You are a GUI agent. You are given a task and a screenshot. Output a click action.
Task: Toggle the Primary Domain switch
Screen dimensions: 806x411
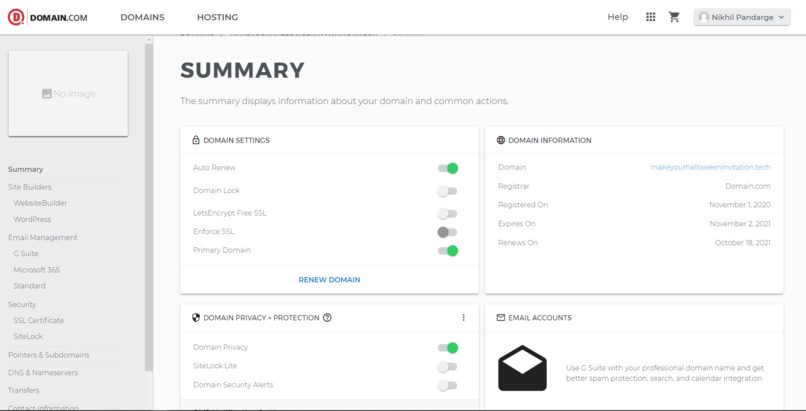pyautogui.click(x=447, y=251)
